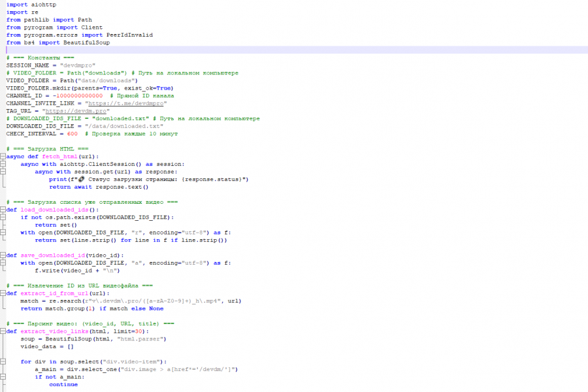Click the 'Парсинг видео' comment line
The height and width of the screenshot is (392, 588).
click(x=90, y=324)
